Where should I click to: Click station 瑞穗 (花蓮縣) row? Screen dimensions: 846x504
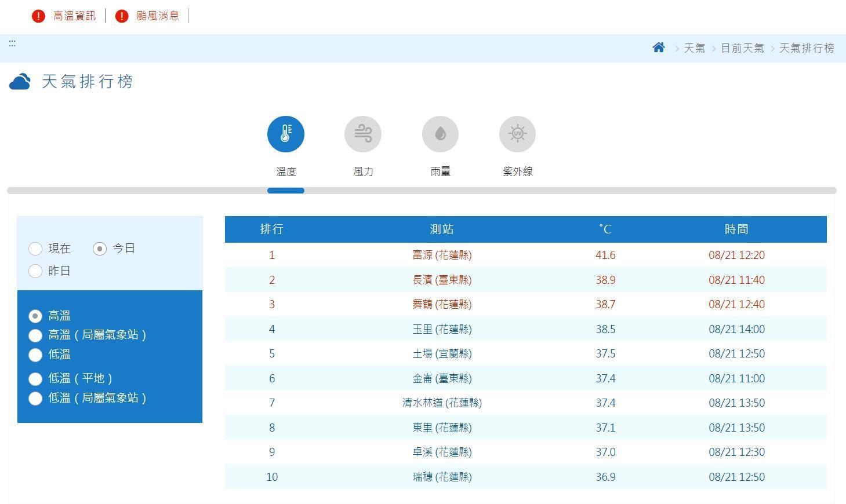442,477
